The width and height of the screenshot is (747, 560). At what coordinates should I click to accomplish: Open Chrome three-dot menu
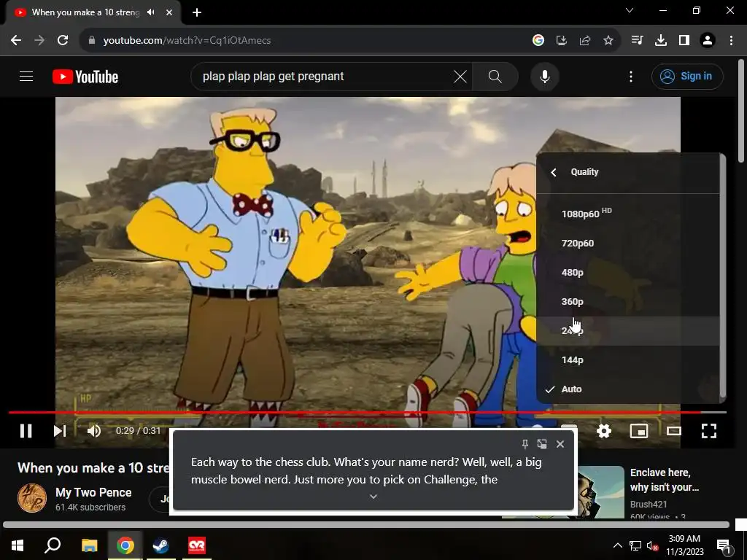[731, 41]
